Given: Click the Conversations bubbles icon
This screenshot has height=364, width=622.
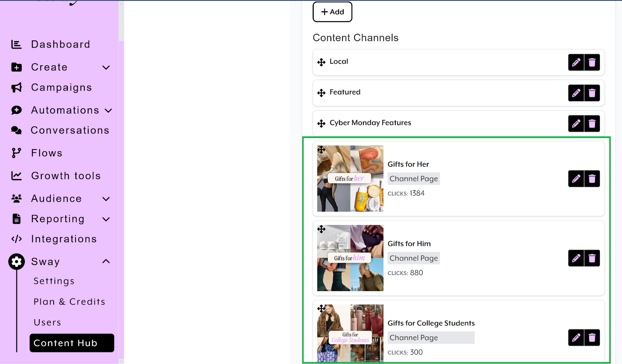Looking at the screenshot, I should point(16,131).
